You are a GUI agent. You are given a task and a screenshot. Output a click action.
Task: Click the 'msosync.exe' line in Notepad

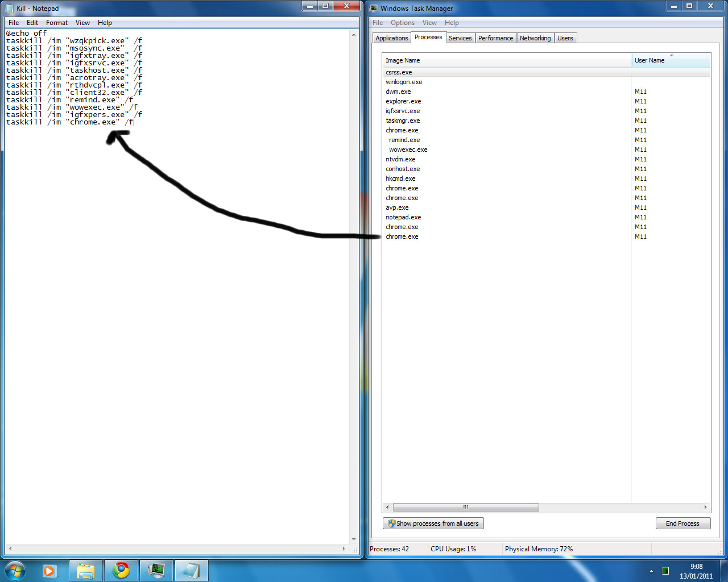click(74, 48)
